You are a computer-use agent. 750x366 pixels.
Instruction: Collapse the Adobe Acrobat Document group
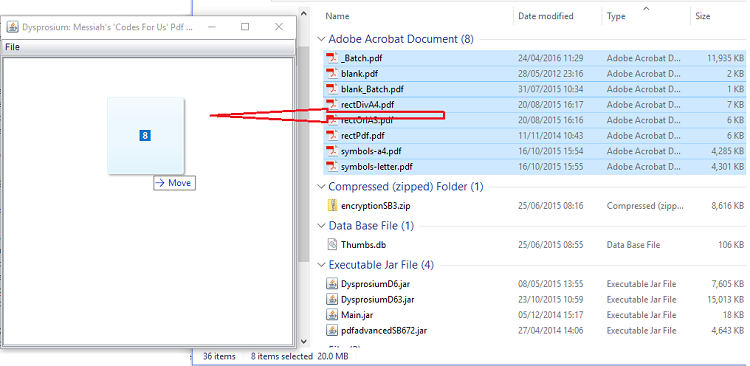pyautogui.click(x=320, y=39)
